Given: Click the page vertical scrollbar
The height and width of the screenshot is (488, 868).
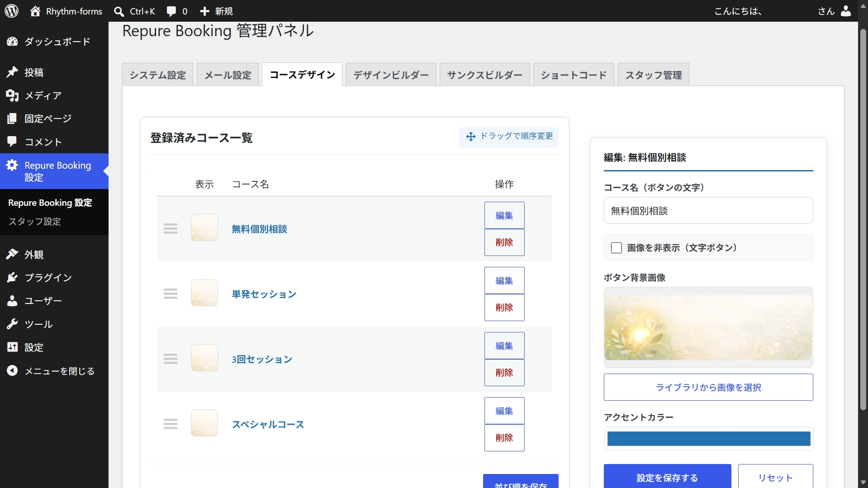Looking at the screenshot, I should tap(863, 219).
